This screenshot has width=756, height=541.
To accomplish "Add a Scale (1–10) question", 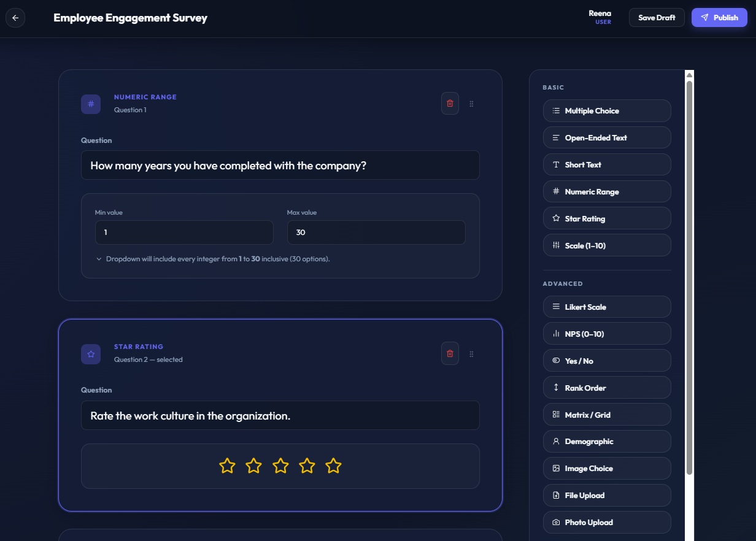I will (x=607, y=245).
